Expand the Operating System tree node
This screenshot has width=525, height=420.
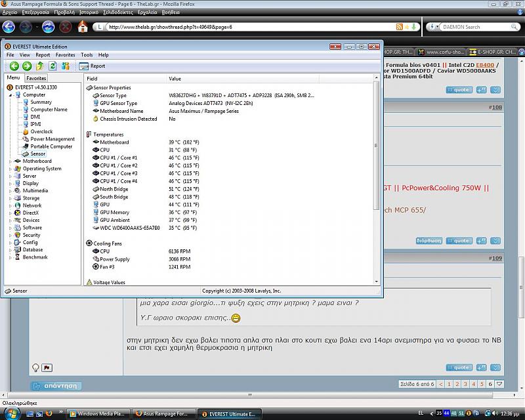10,169
